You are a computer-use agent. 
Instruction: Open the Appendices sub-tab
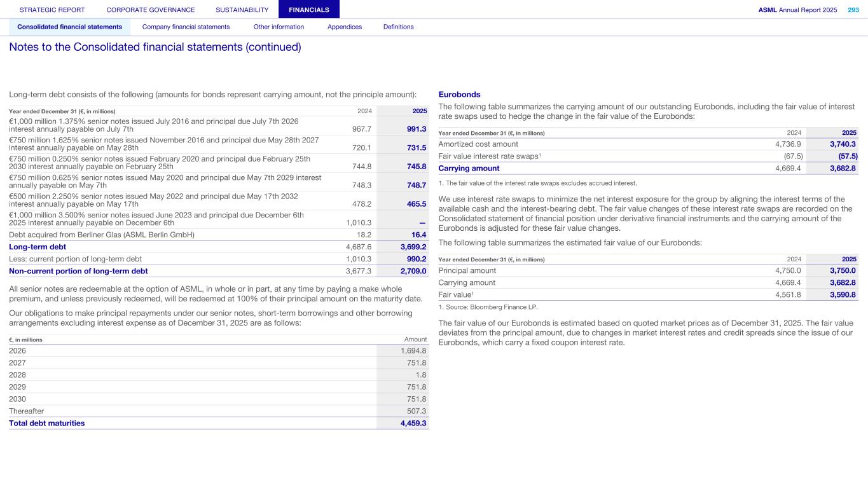tap(344, 27)
